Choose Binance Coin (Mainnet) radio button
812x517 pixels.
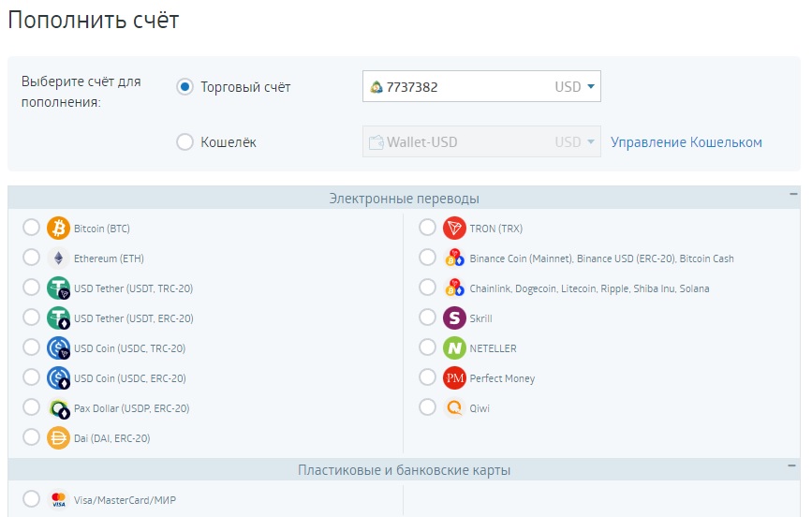coord(427,257)
